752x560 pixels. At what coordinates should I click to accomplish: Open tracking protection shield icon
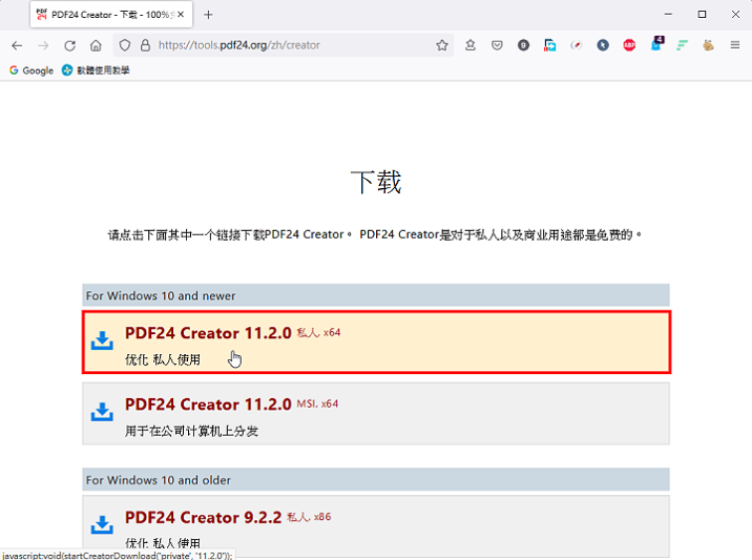[124, 46]
